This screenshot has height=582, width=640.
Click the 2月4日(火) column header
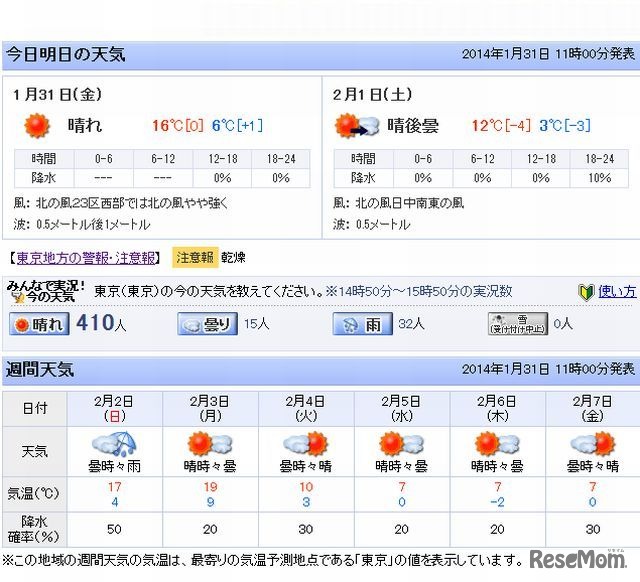(x=306, y=409)
